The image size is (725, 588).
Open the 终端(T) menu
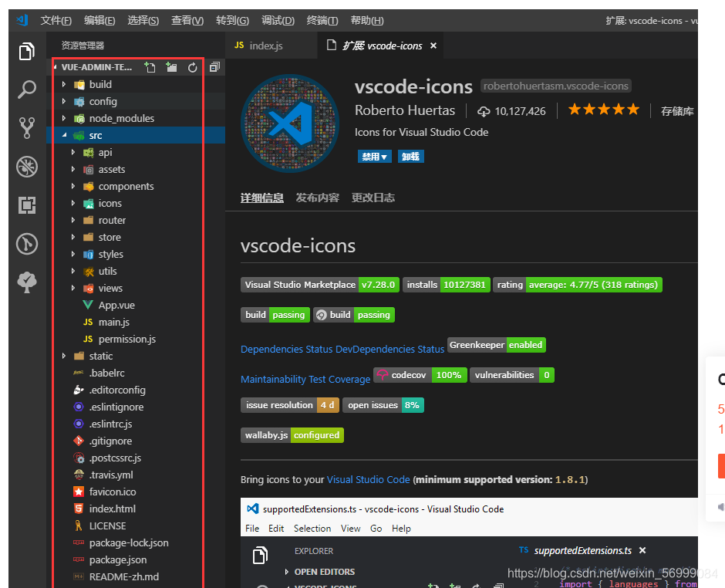tap(322, 20)
